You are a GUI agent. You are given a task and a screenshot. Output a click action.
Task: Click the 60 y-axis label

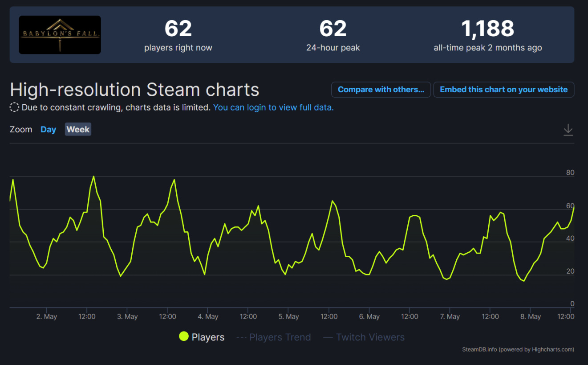click(570, 205)
